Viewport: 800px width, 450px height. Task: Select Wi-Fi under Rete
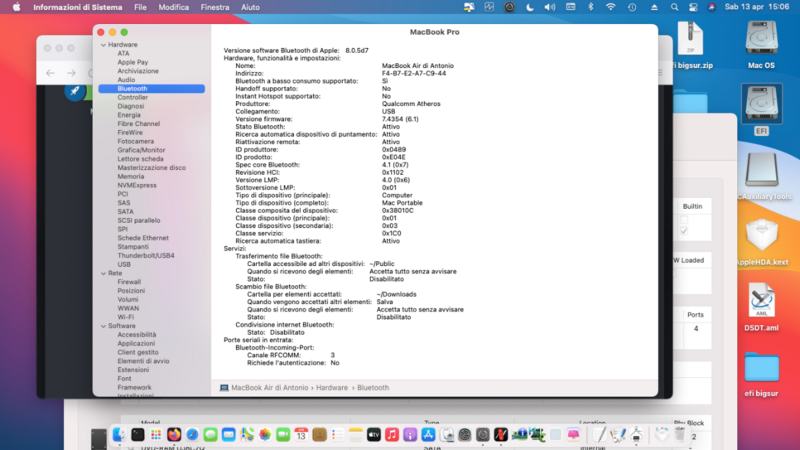tap(126, 317)
